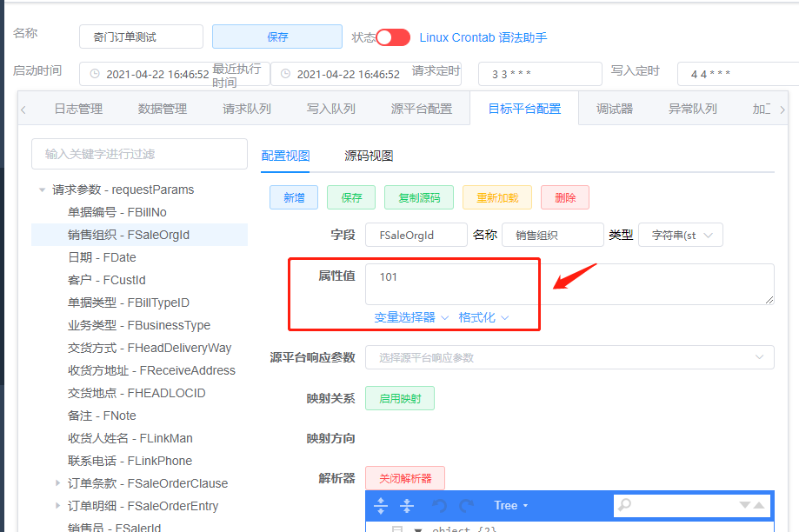Click the undo icon in the parser toolbar
The width and height of the screenshot is (799, 532).
439,505
